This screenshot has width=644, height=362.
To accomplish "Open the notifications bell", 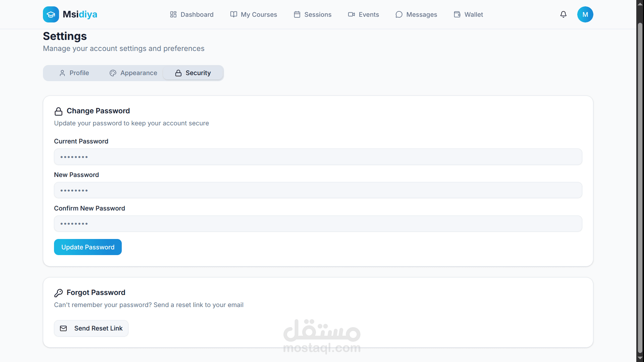I will point(563,14).
